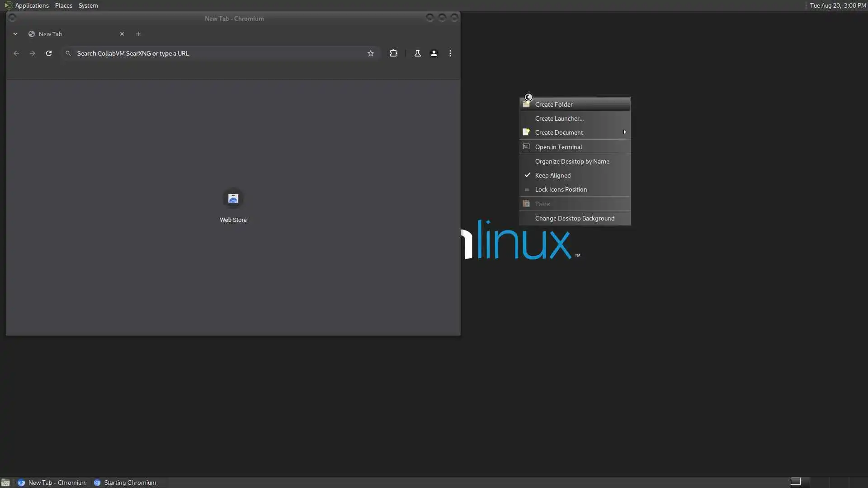The image size is (868, 488).
Task: Open Chromium's three-dot menu
Action: [450, 53]
